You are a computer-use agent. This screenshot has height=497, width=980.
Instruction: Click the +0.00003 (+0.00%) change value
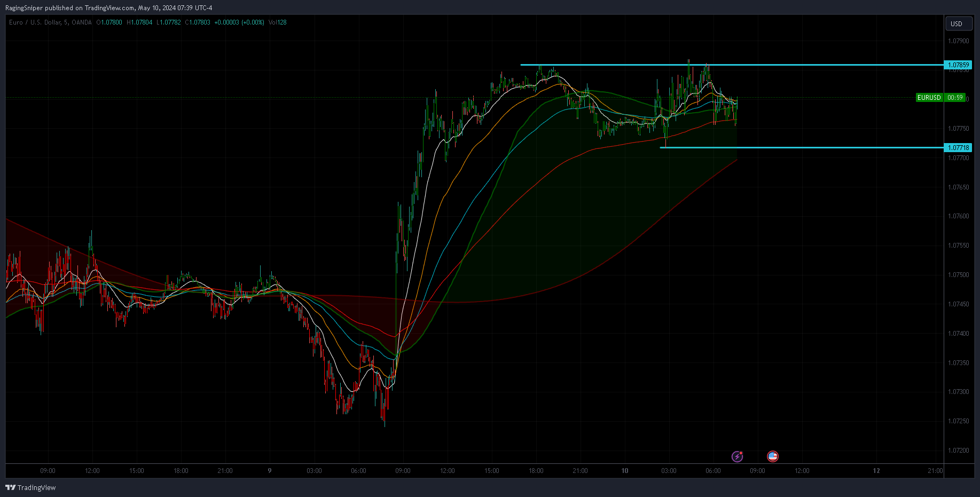pyautogui.click(x=239, y=22)
